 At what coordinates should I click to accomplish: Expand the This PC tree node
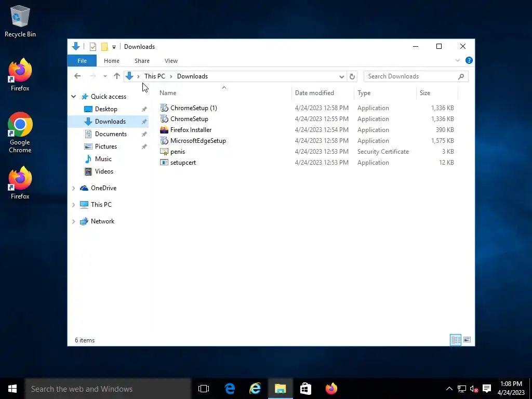[x=74, y=205]
